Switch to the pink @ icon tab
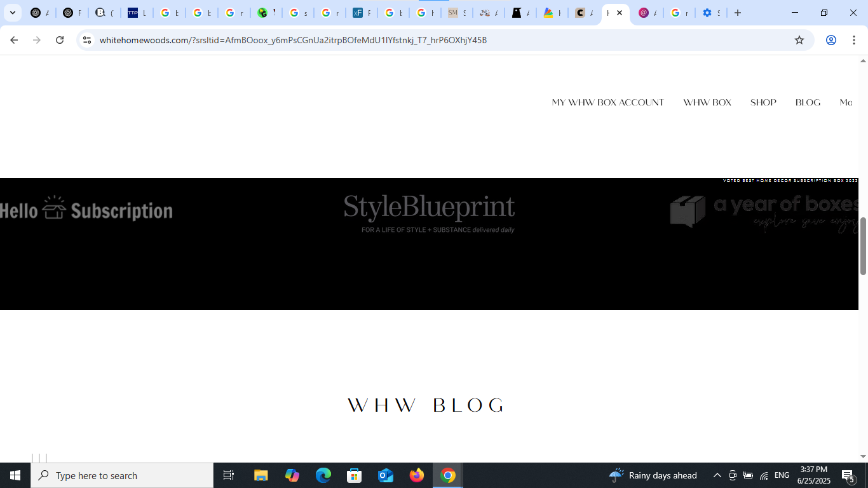Screen dimensions: 868x488 point(647,13)
